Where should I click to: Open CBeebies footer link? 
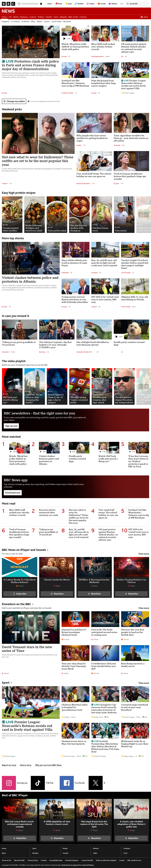pos(127,848)
